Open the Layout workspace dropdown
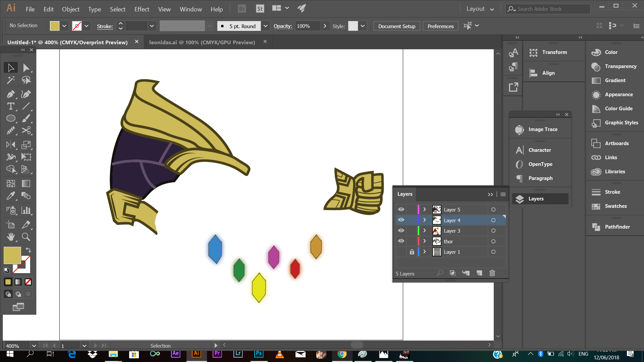The width and height of the screenshot is (644, 362). pyautogui.click(x=480, y=9)
